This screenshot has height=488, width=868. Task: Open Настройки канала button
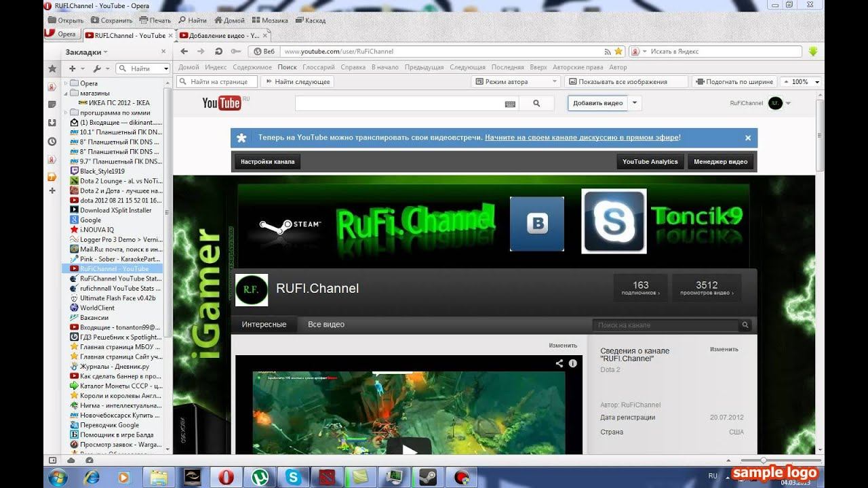267,162
